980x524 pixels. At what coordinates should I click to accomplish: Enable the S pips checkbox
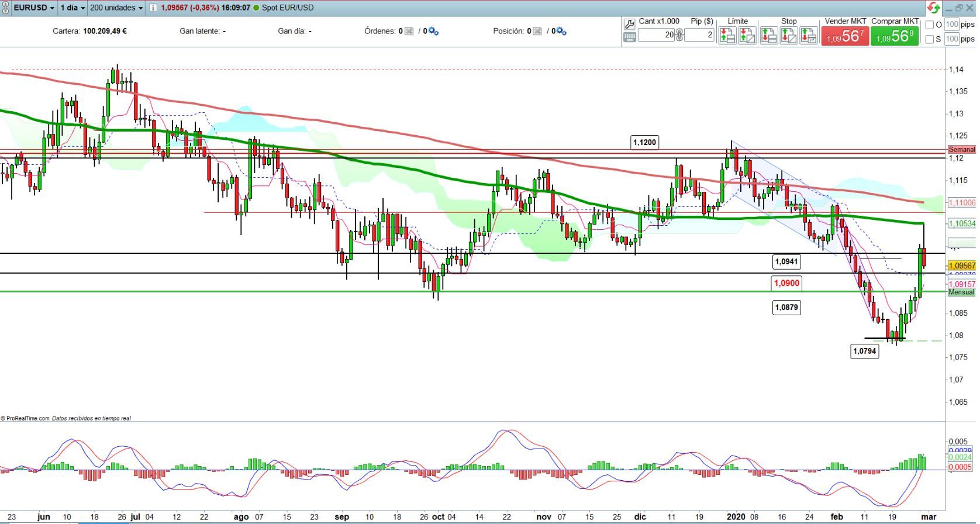(930, 39)
